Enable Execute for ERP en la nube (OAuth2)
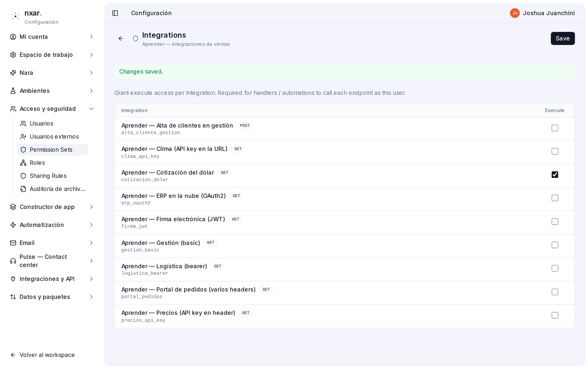 tap(555, 198)
